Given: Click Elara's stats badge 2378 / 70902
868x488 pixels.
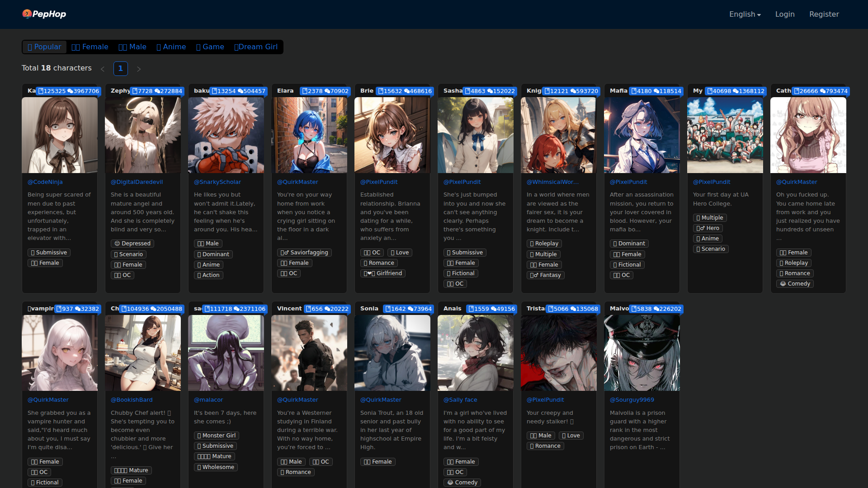Looking at the screenshot, I should (x=325, y=91).
